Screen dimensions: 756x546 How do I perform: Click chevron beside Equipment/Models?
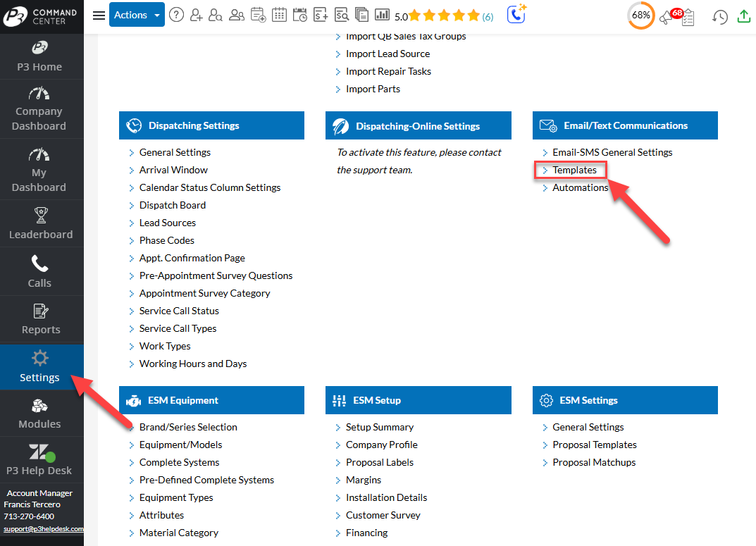click(x=132, y=445)
